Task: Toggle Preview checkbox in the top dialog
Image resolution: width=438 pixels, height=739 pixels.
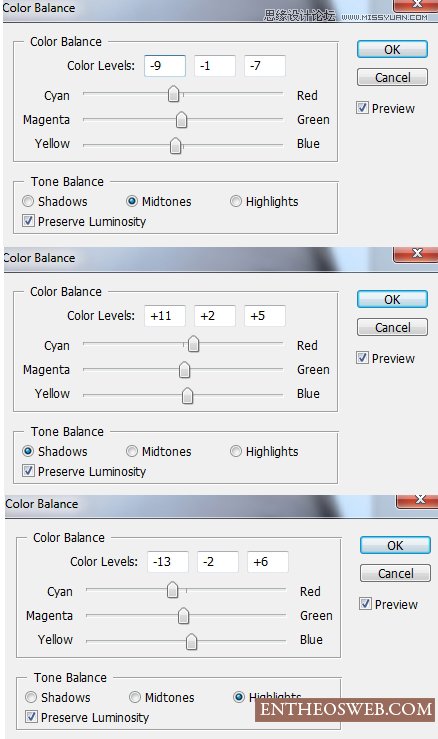Action: 362,108
